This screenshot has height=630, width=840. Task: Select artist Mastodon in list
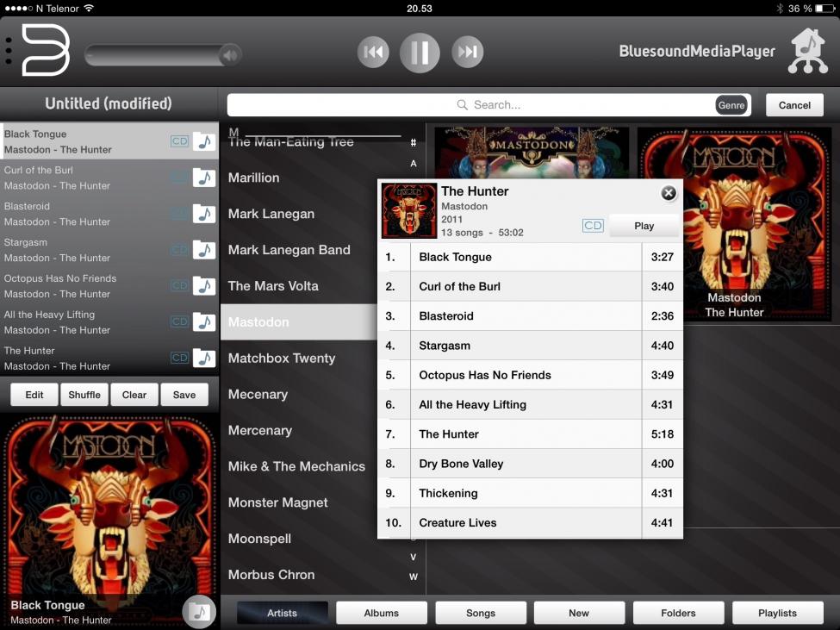(x=299, y=322)
